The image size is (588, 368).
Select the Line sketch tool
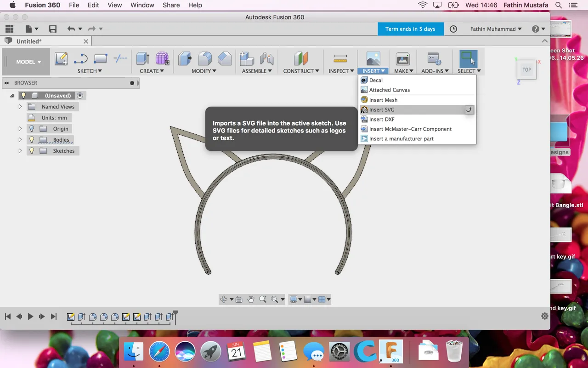click(x=81, y=59)
